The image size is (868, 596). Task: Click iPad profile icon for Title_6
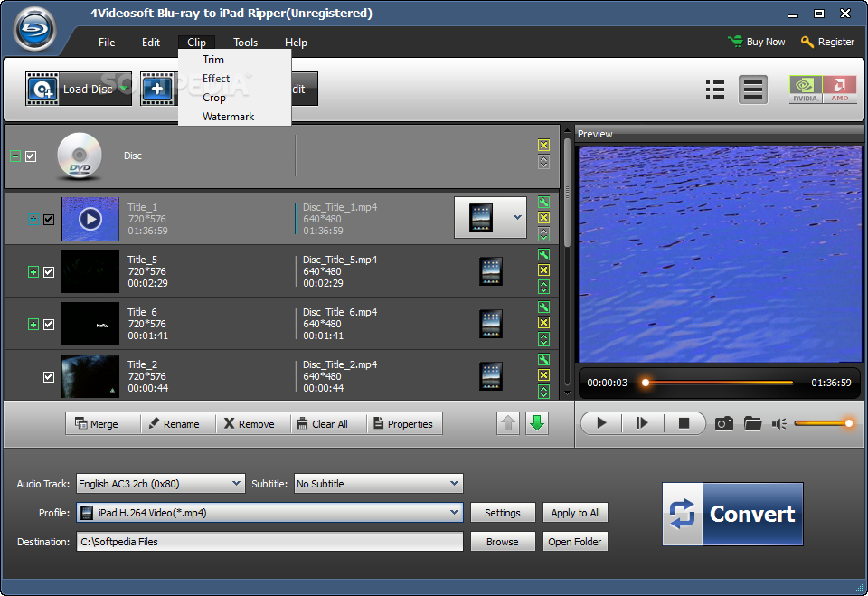point(490,324)
